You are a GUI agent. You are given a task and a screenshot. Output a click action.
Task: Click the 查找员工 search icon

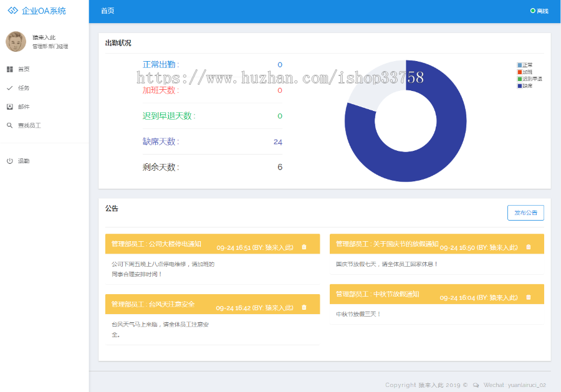coord(8,125)
